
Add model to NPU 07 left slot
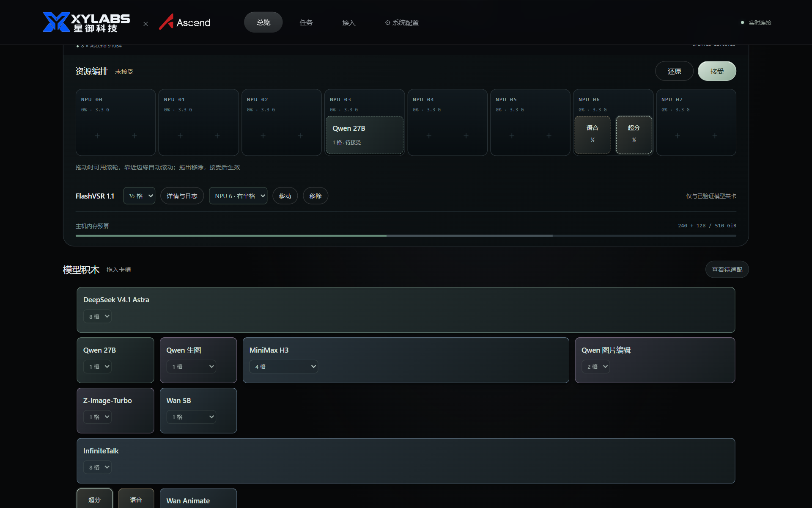pyautogui.click(x=678, y=136)
